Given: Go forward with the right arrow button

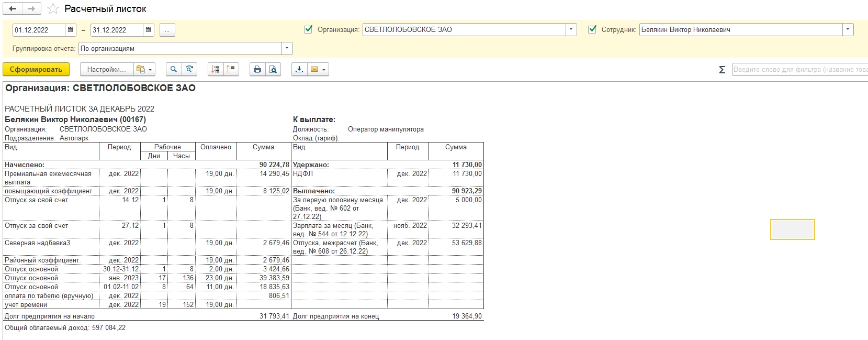Looking at the screenshot, I should pos(31,9).
